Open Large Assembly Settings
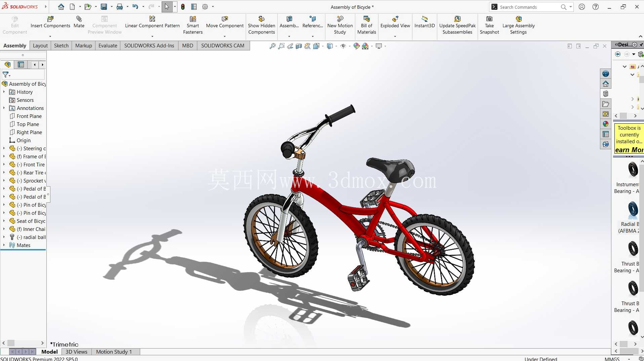 click(x=519, y=25)
